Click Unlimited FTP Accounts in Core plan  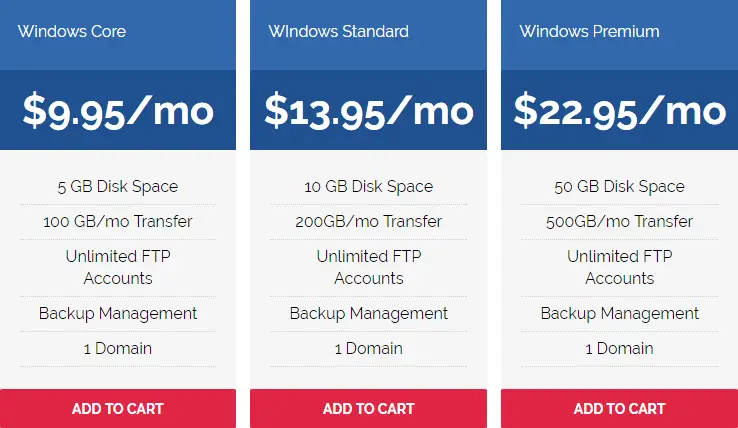coord(118,267)
